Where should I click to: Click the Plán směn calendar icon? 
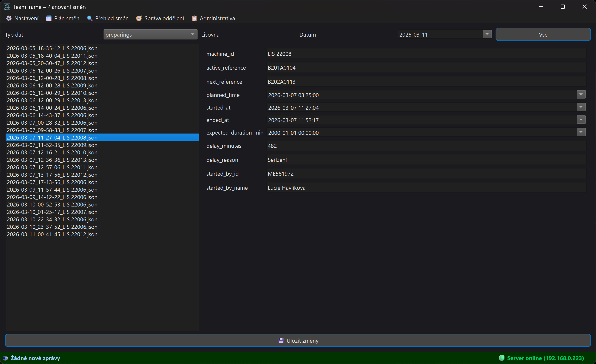point(49,18)
